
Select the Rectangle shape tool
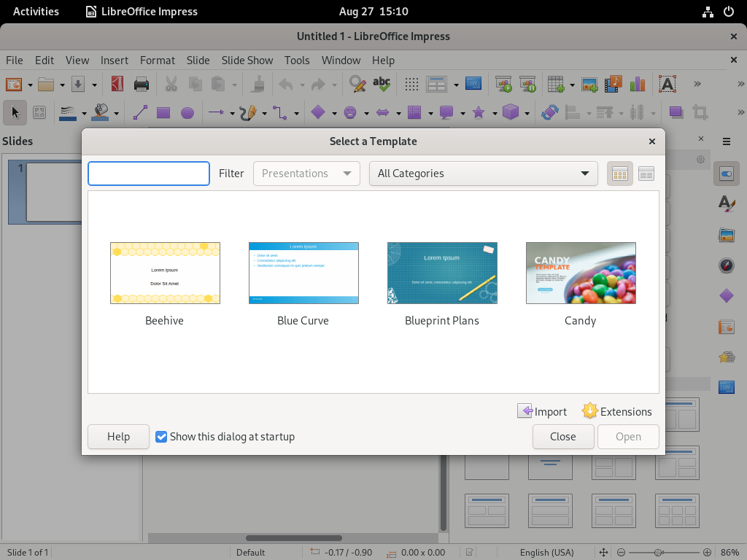163,112
